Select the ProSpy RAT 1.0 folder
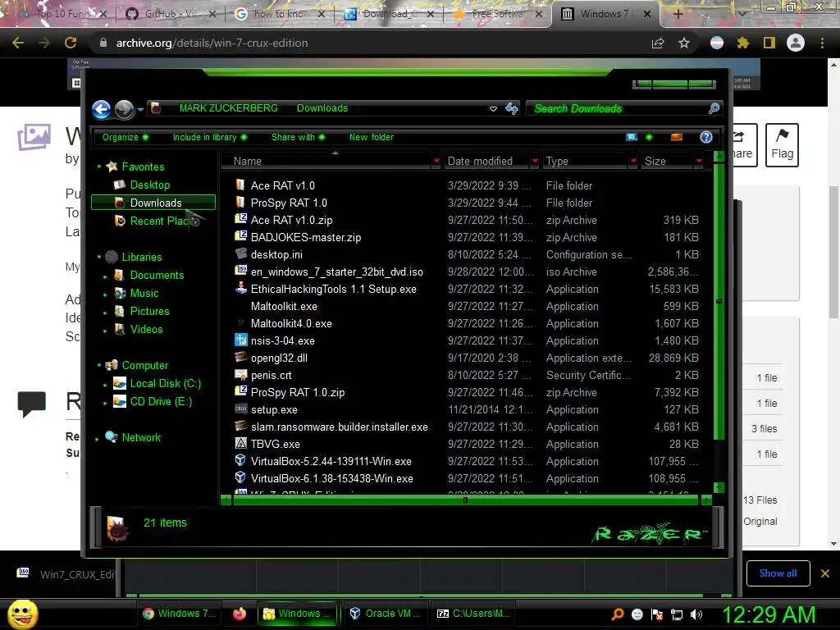 click(x=289, y=203)
